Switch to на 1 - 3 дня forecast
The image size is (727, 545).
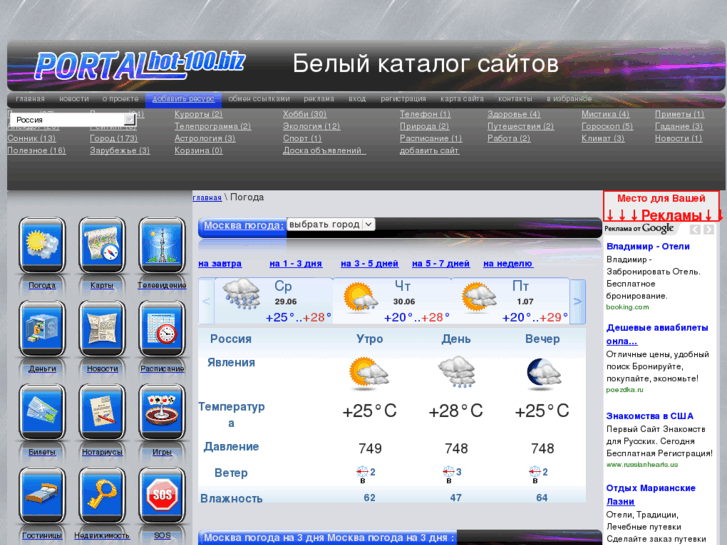click(x=296, y=263)
